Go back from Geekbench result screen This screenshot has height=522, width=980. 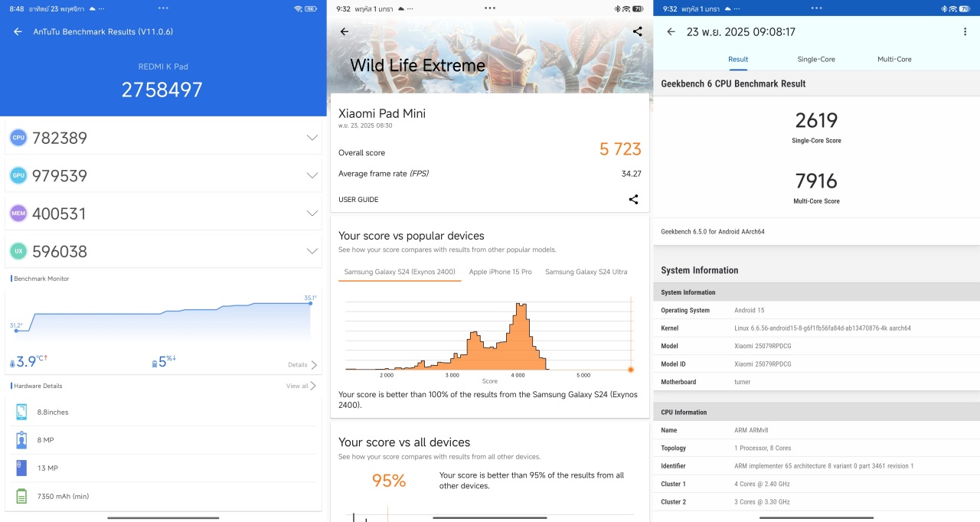tap(671, 32)
